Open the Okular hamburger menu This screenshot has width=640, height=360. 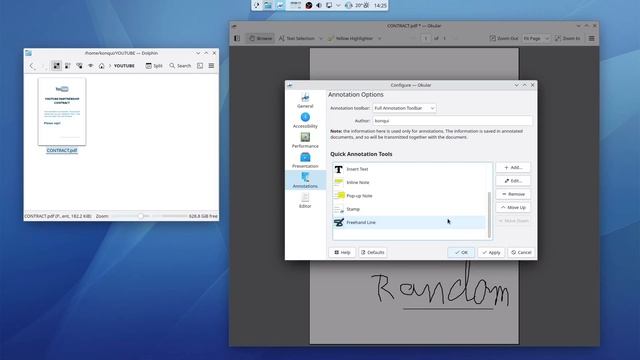[591, 38]
